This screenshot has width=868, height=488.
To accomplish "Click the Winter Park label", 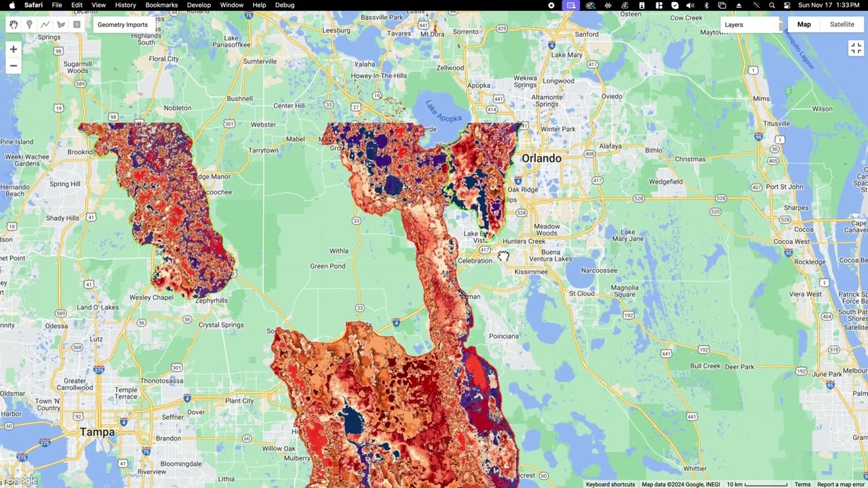I will pos(558,129).
